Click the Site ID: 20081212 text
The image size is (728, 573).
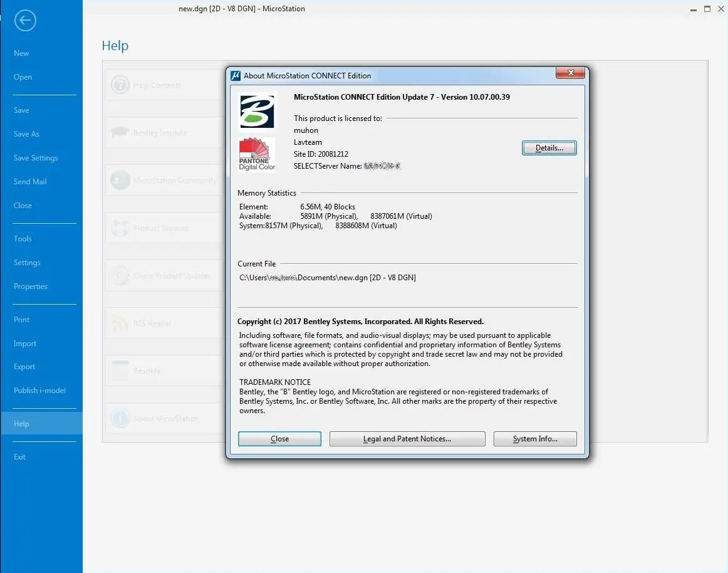pos(321,154)
